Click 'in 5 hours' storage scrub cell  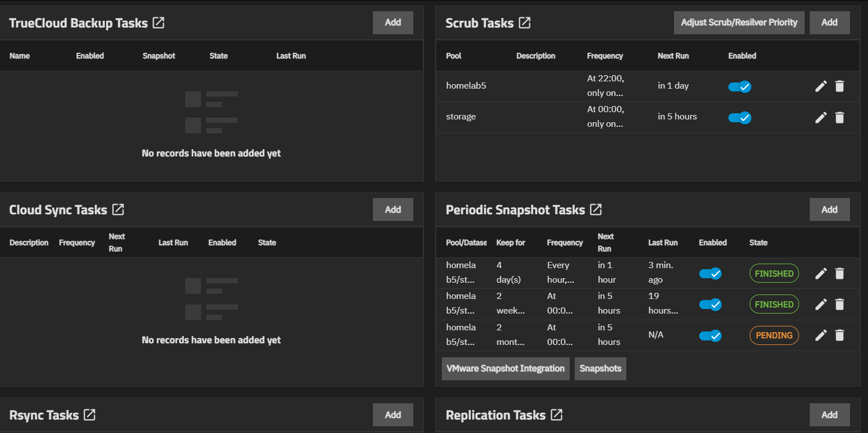point(677,117)
